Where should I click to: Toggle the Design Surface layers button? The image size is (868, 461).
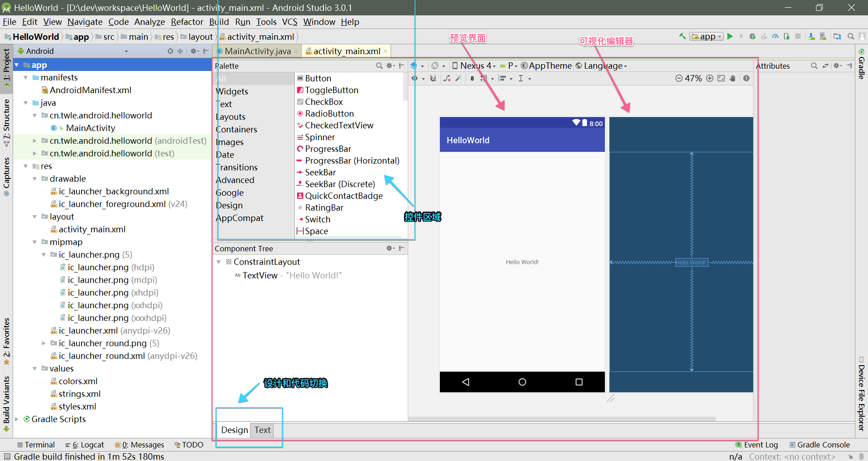coord(414,66)
